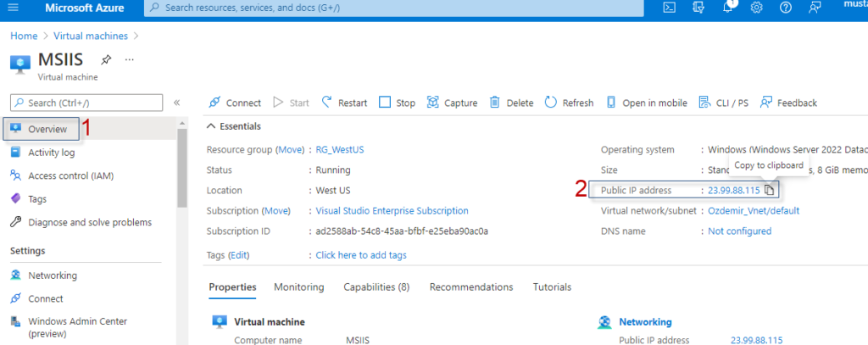Open Diagnose and solve problems
This screenshot has height=345, width=868.
pyautogui.click(x=90, y=222)
